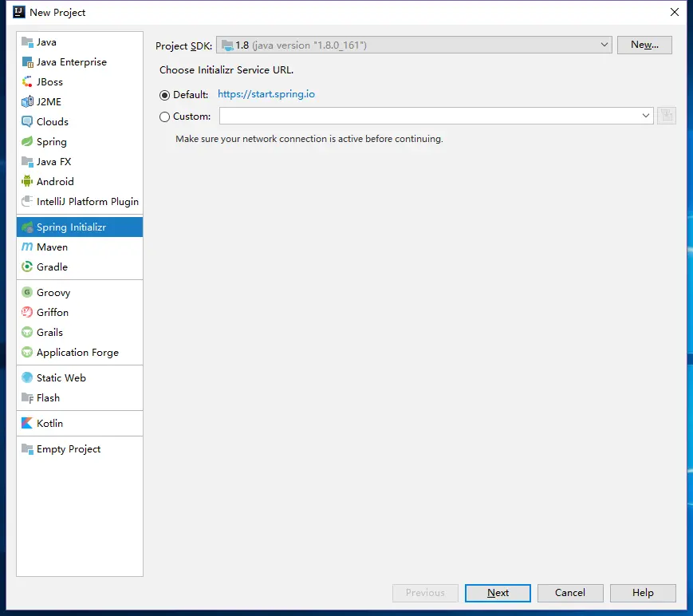Click the IntelliJ IDEA logo in title bar
Screen dimensions: 693x616
[x=19, y=12]
